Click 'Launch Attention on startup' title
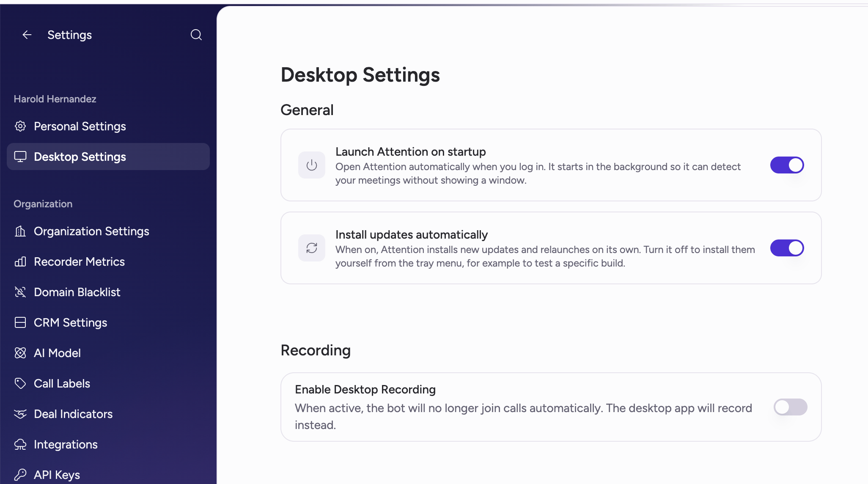 (x=410, y=151)
